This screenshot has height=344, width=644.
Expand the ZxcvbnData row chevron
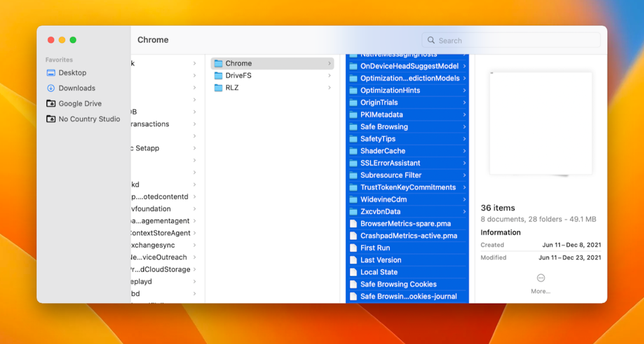coord(464,211)
